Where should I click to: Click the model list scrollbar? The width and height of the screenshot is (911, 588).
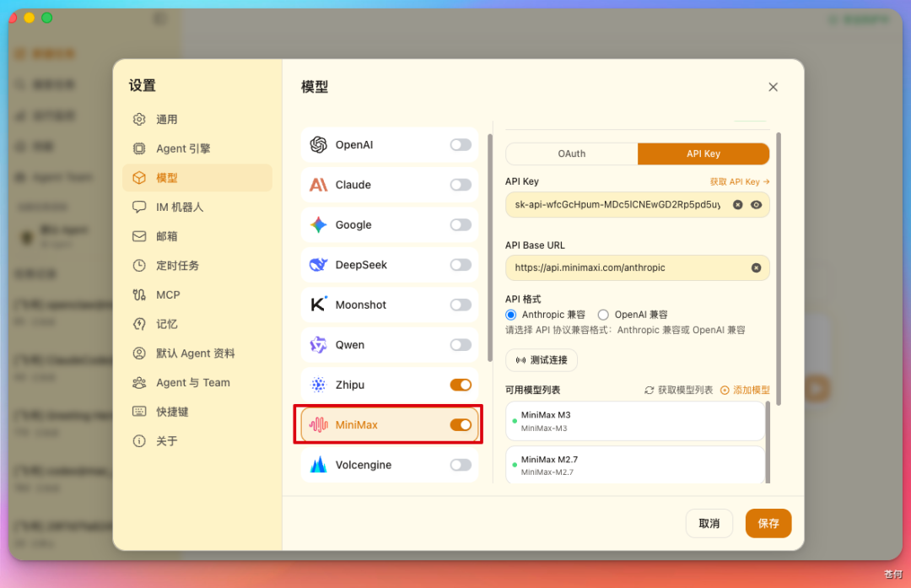point(768,441)
